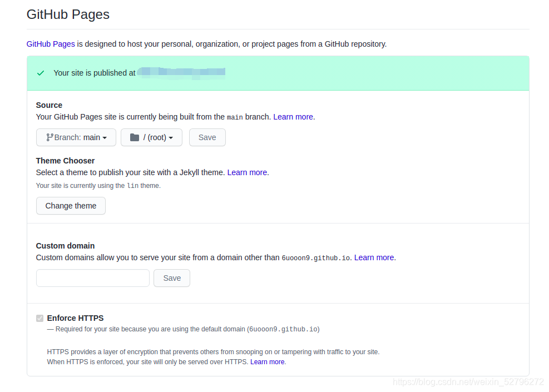Click the blurred published site URL
549x392 pixels.
point(181,72)
